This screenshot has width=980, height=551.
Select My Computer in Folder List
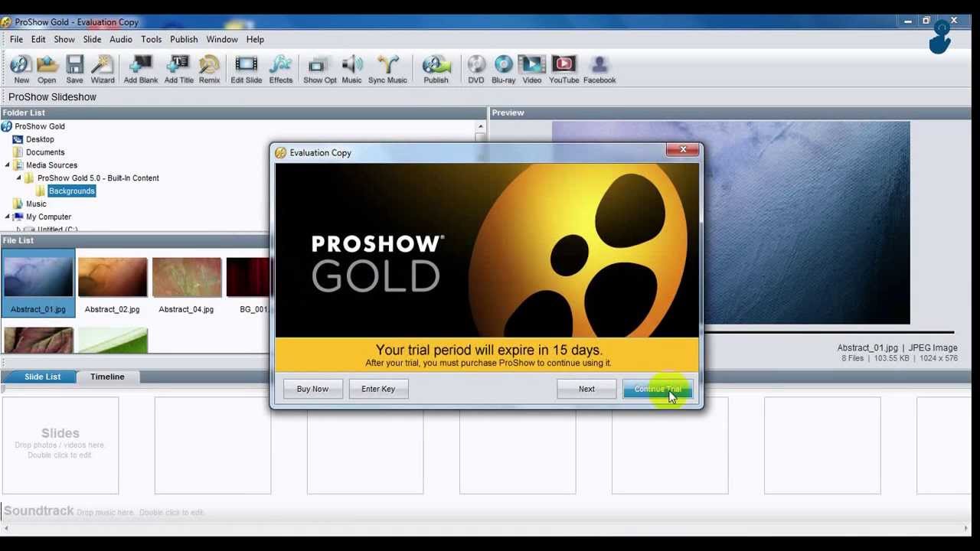pyautogui.click(x=48, y=217)
